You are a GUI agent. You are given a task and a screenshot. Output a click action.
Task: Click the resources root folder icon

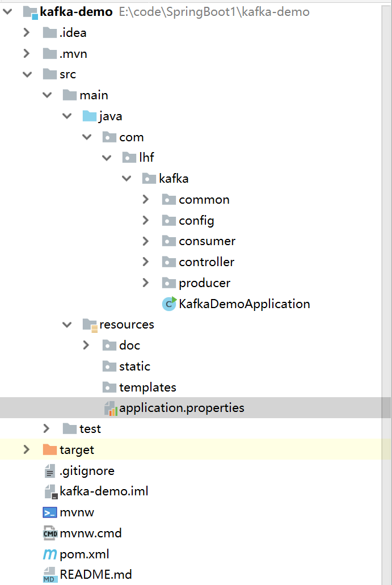click(x=90, y=325)
